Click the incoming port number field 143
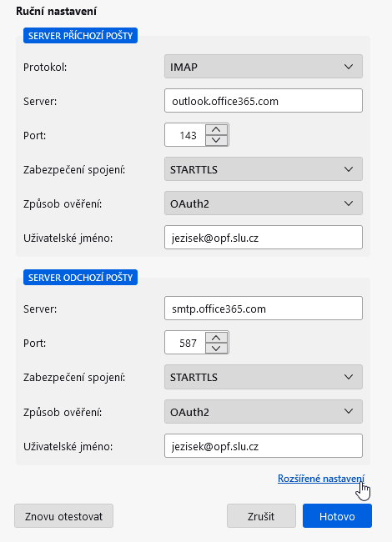 point(185,135)
